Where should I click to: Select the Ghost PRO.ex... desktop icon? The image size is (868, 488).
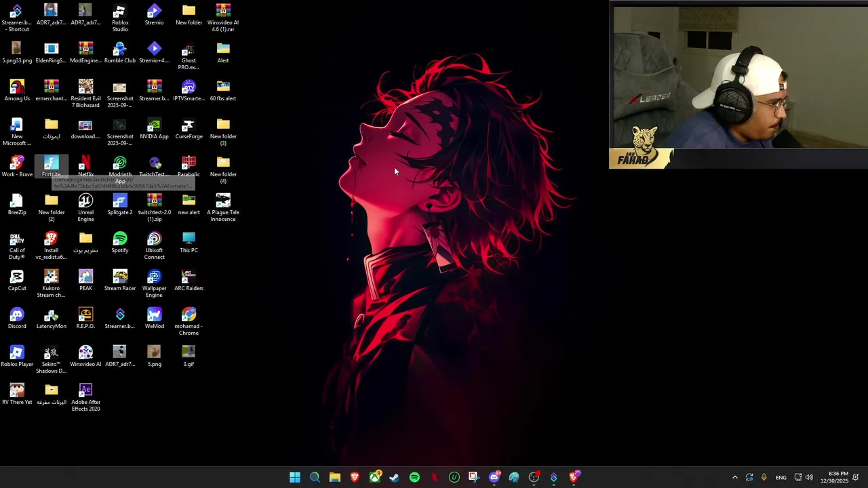pos(189,56)
